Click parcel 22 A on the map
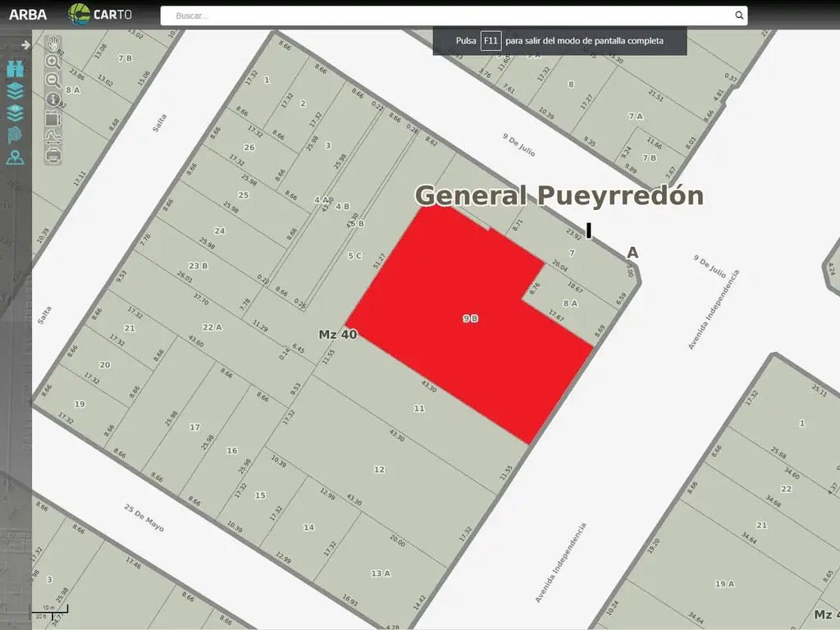840x630 pixels. [x=212, y=327]
